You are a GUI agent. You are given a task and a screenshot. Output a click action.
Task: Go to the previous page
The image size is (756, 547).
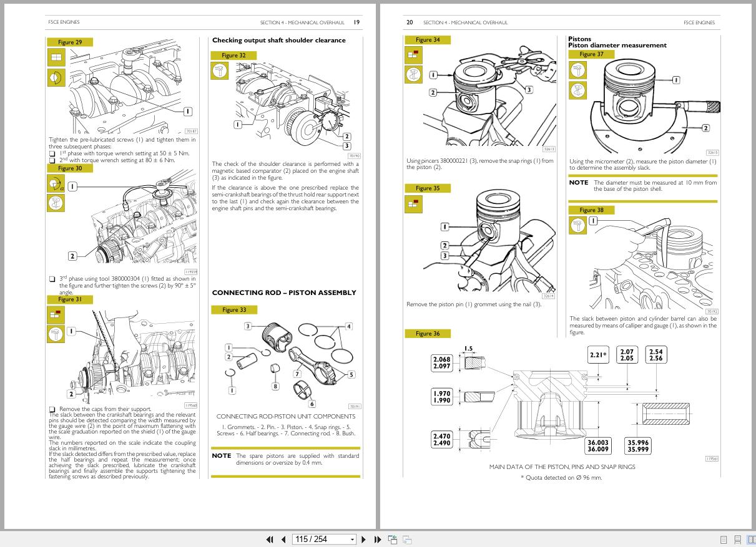(x=283, y=540)
